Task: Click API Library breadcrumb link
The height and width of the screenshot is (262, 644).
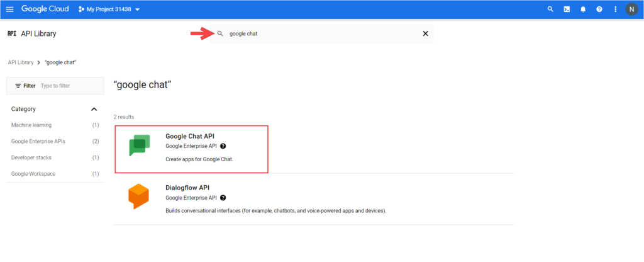Action: [21, 63]
